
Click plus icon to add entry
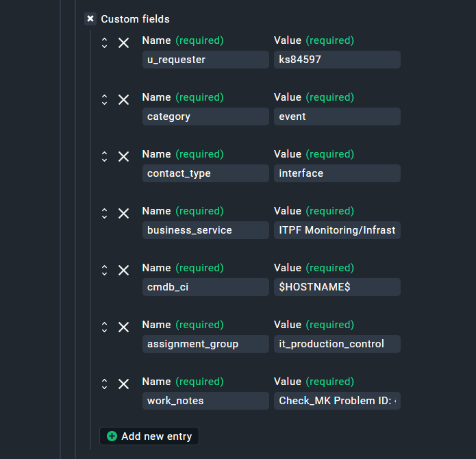point(112,436)
